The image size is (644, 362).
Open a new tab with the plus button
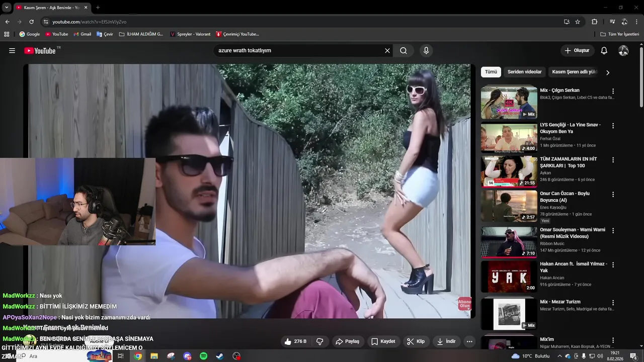(x=98, y=8)
